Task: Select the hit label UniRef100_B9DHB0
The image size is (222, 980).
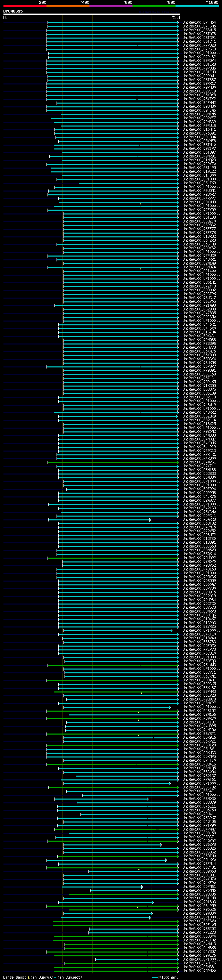Action: (x=199, y=106)
